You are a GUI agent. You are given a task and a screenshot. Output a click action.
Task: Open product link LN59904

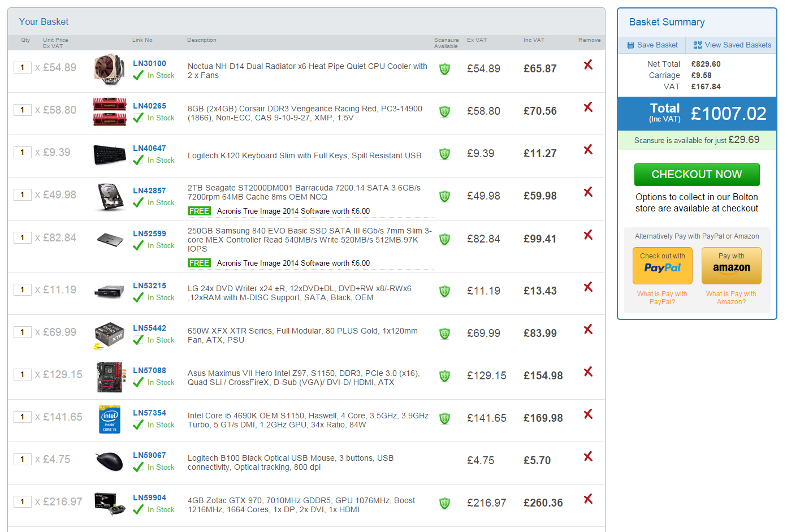[x=150, y=498]
